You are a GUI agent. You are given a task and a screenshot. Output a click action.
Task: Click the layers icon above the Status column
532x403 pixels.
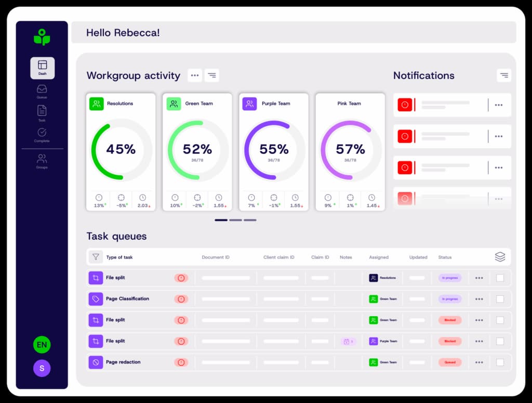[500, 256]
